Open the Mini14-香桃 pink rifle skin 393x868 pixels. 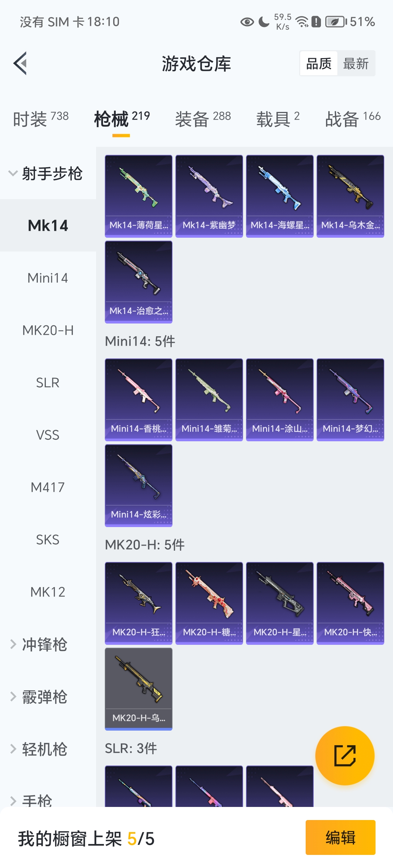click(x=139, y=400)
